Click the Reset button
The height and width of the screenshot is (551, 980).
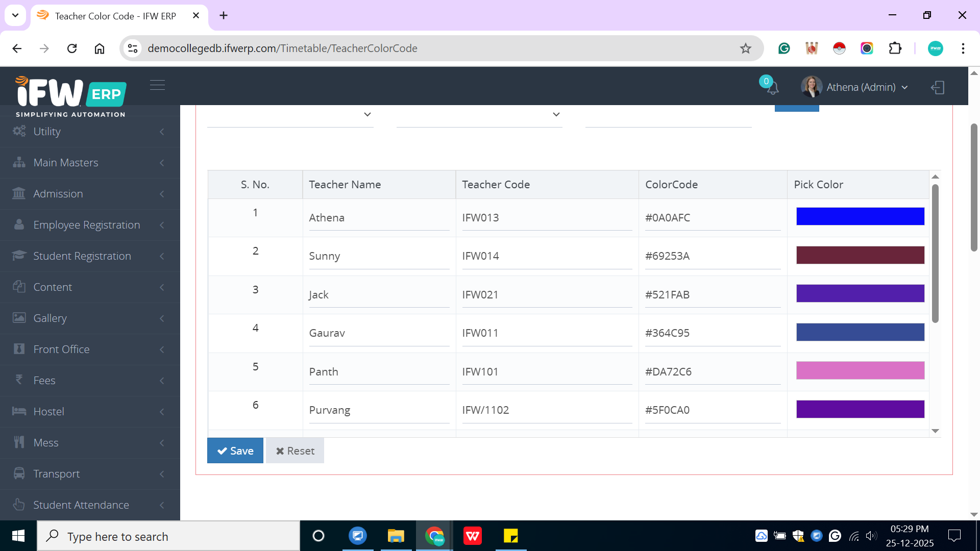point(295,450)
